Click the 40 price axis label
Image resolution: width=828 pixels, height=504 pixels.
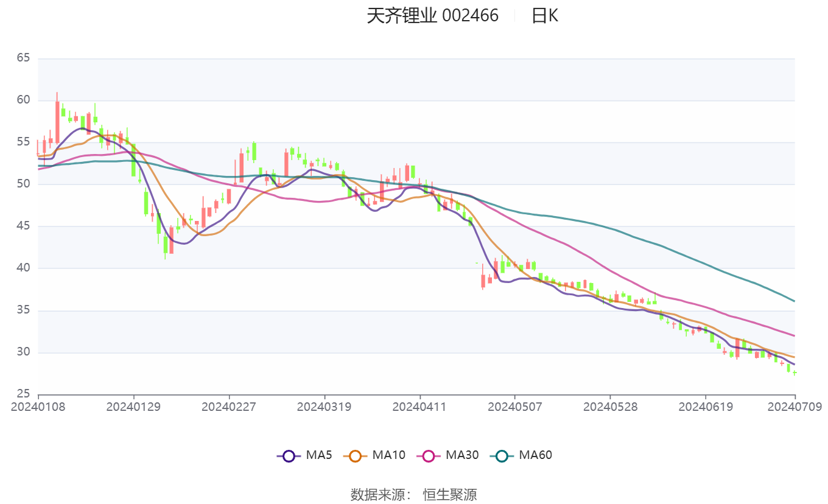pyautogui.click(x=23, y=268)
